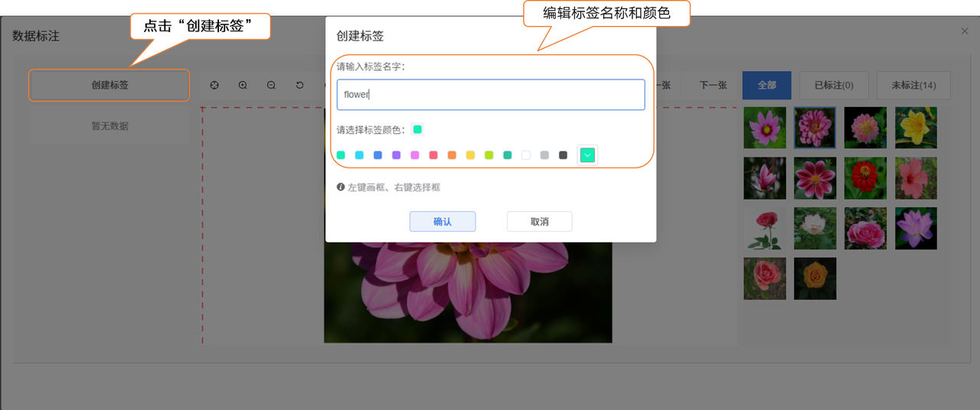Select the orange rose thumbnail
Viewport: 980px width, 410px height.
(x=815, y=278)
